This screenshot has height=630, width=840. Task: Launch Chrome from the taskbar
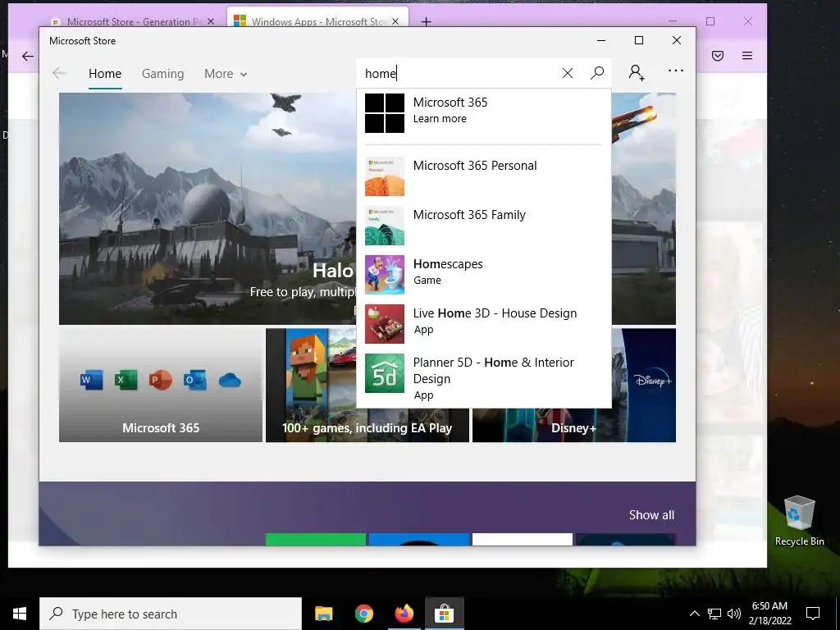tap(363, 614)
